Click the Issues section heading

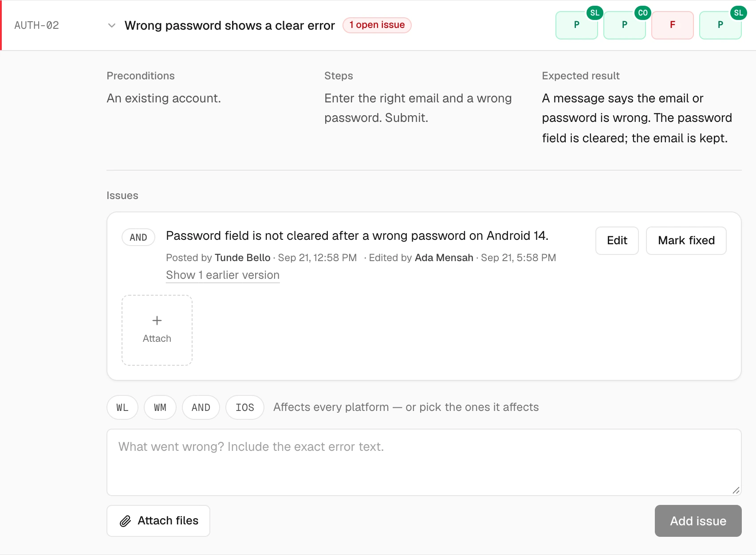[x=122, y=195]
